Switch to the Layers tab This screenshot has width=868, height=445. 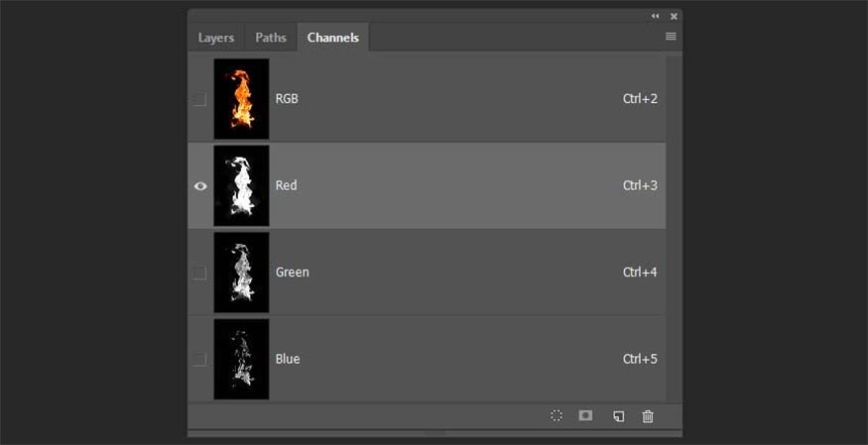click(216, 38)
